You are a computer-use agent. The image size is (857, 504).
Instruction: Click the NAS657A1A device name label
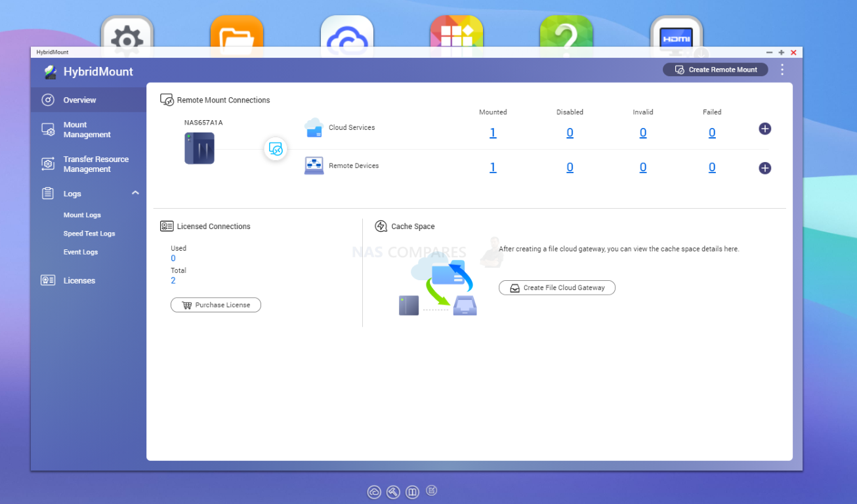click(x=203, y=123)
